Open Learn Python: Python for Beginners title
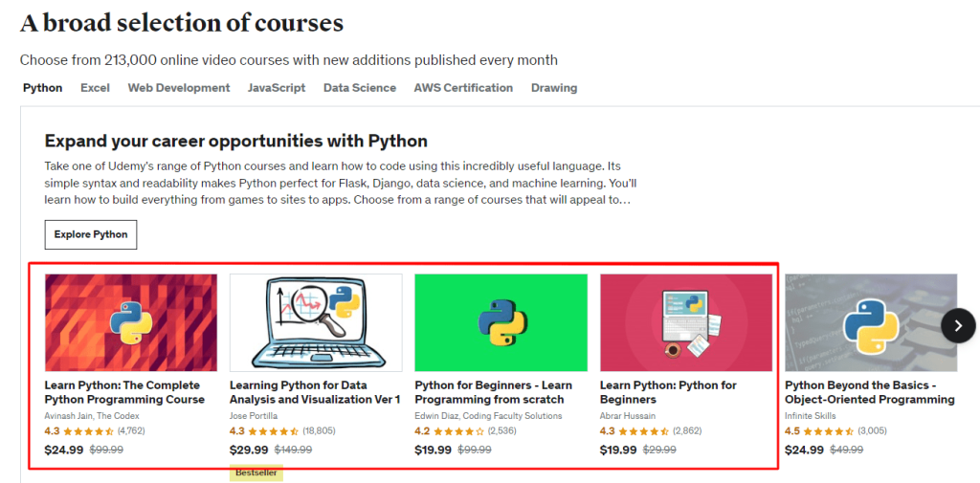Image resolution: width=980 pixels, height=483 pixels. pyautogui.click(x=668, y=392)
